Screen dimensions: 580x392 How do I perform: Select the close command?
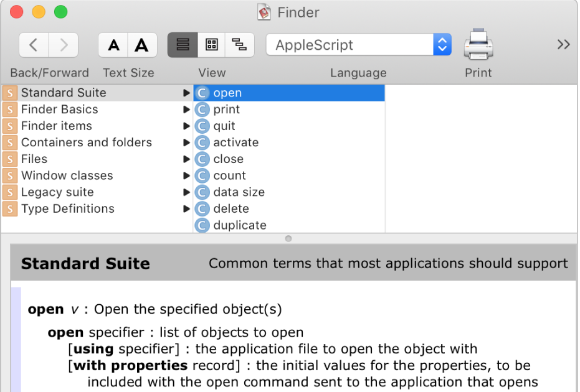289,159
